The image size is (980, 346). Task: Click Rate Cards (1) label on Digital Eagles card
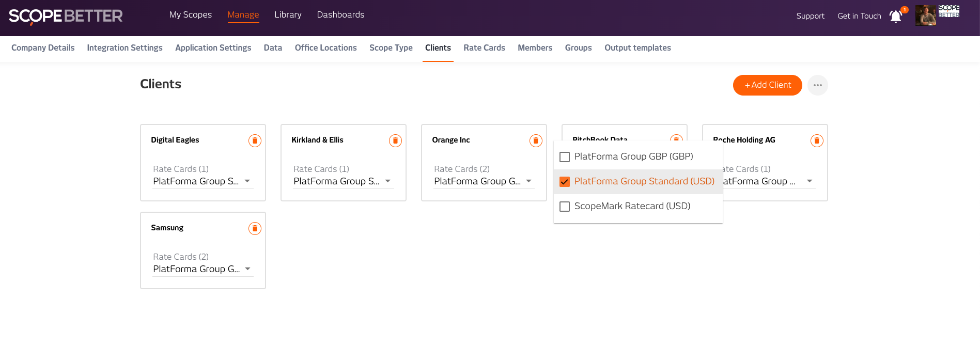[x=181, y=169]
